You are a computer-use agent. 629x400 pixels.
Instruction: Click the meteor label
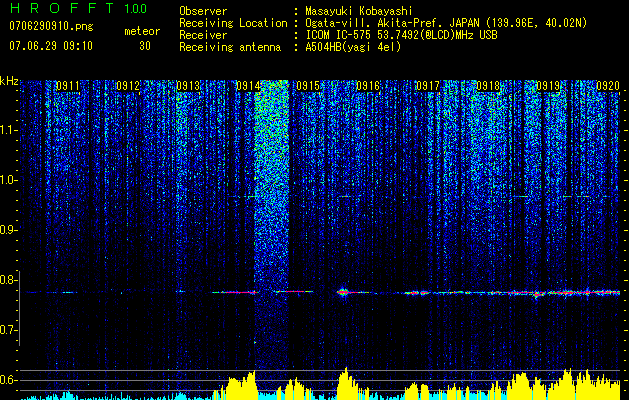(x=142, y=31)
